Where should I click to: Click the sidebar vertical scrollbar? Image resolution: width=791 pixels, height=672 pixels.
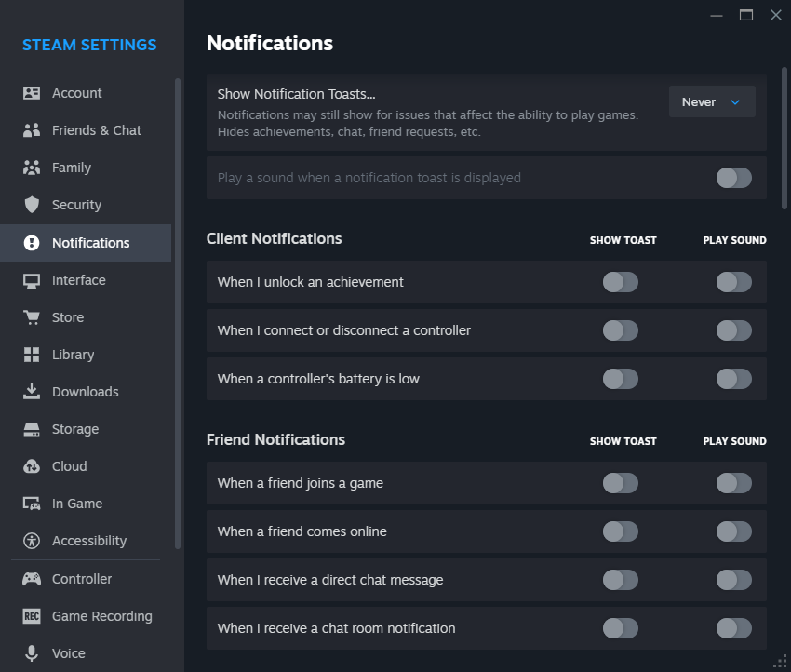point(178,313)
